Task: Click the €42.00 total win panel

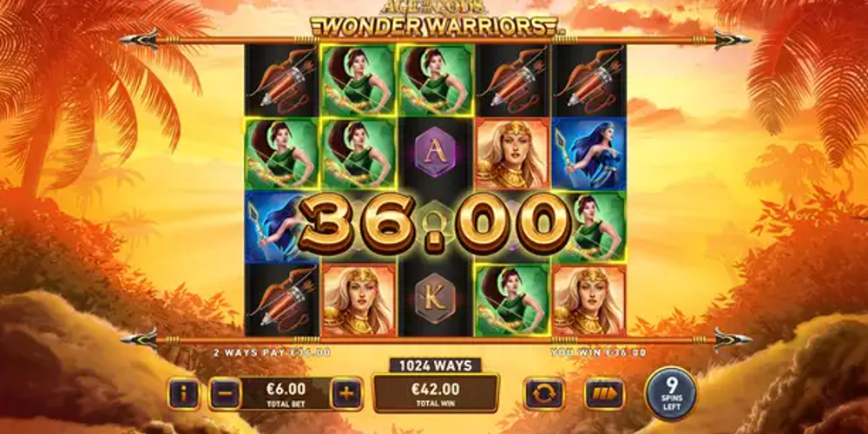Action: tap(436, 393)
